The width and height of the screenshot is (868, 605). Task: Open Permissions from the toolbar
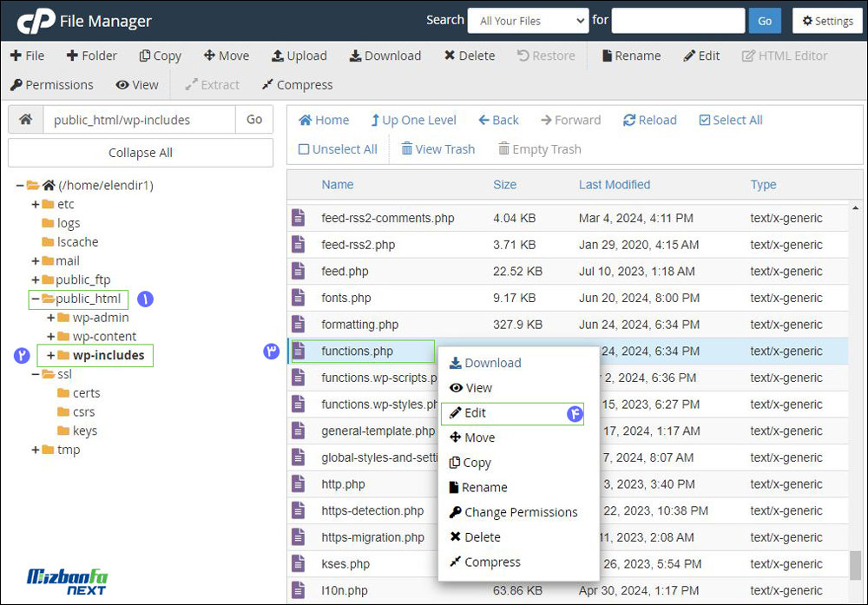coord(52,85)
